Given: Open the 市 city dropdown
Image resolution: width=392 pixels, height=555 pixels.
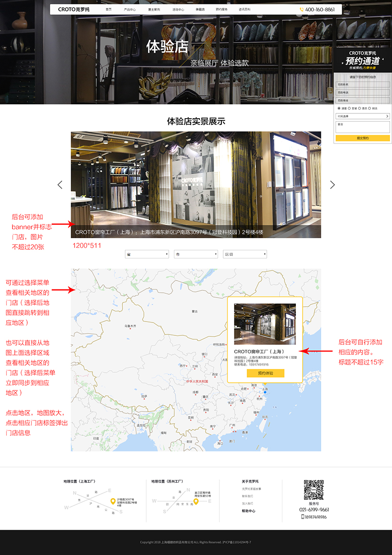Looking at the screenshot, I should [196, 254].
